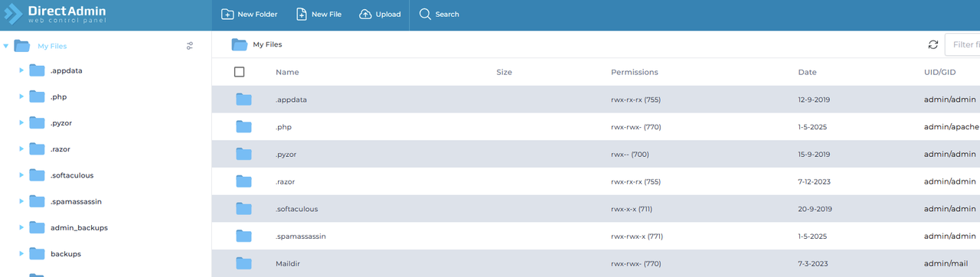Open the My Files breadcrumb

pos(267,44)
